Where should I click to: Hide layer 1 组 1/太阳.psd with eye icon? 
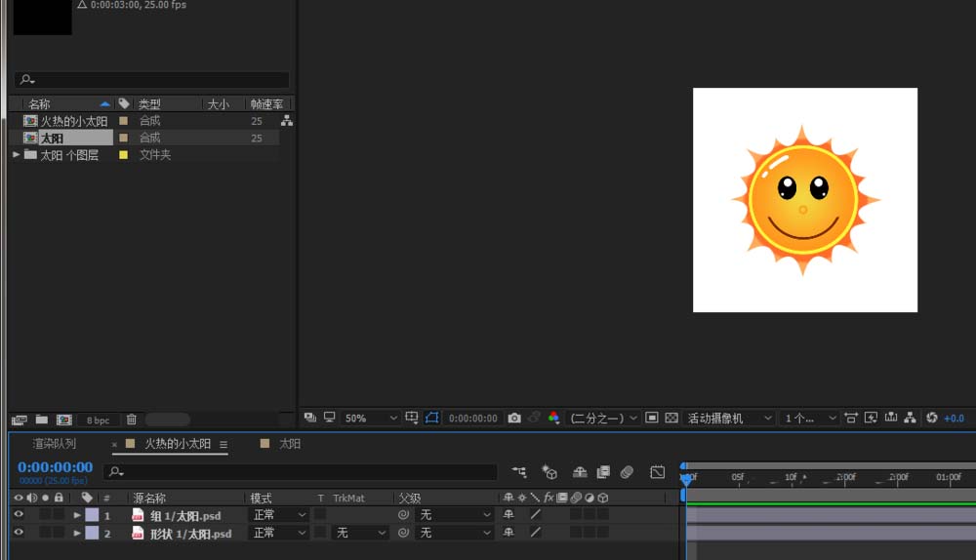click(x=18, y=514)
